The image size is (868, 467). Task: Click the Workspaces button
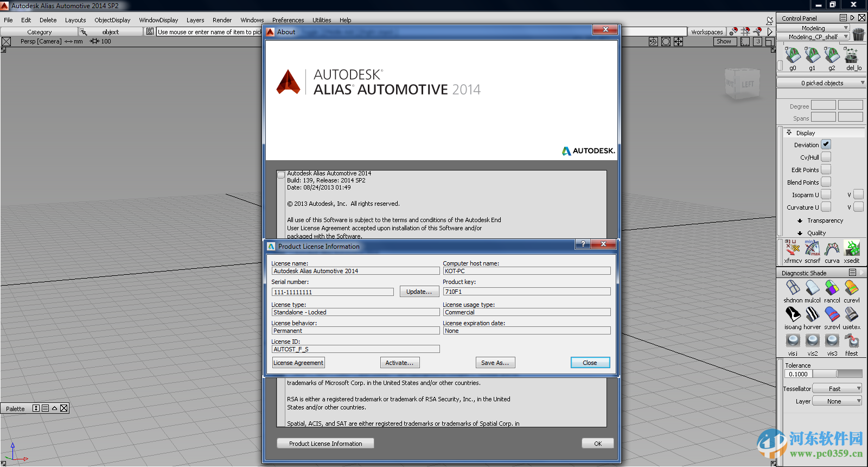tap(707, 32)
